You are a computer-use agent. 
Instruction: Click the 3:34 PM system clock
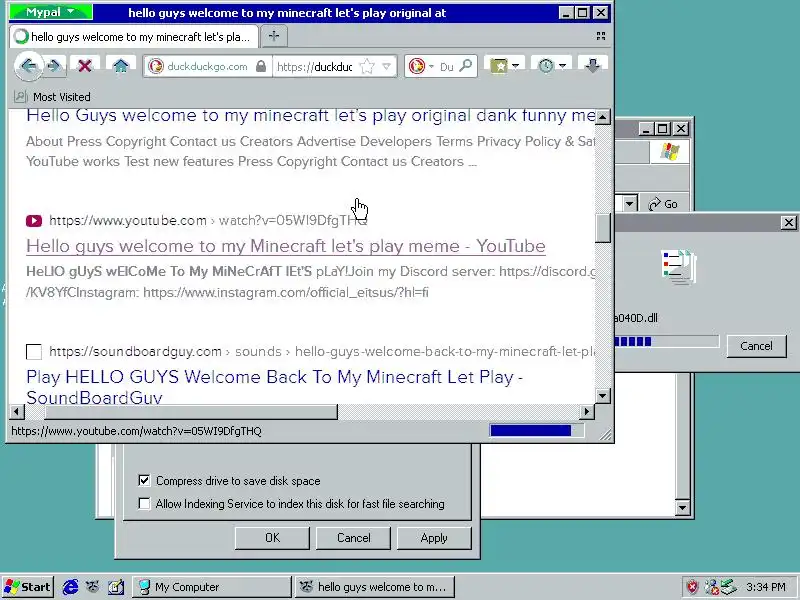point(765,587)
